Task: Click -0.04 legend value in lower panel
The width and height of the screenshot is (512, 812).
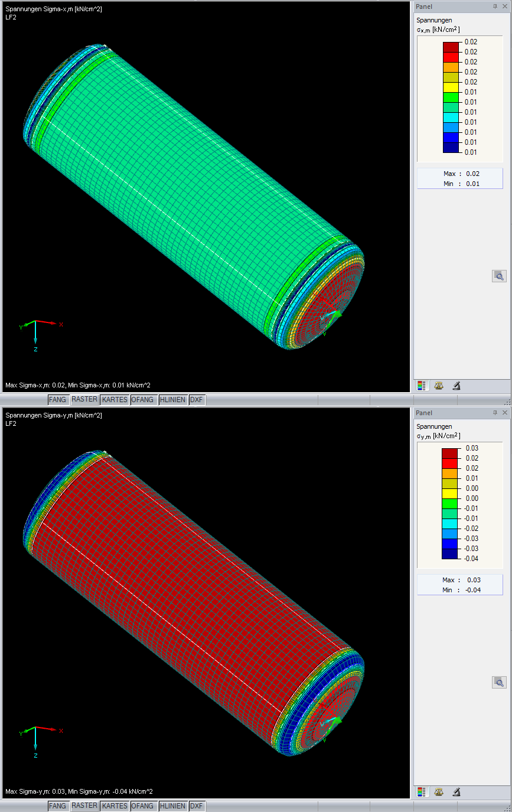Action: coord(471,559)
